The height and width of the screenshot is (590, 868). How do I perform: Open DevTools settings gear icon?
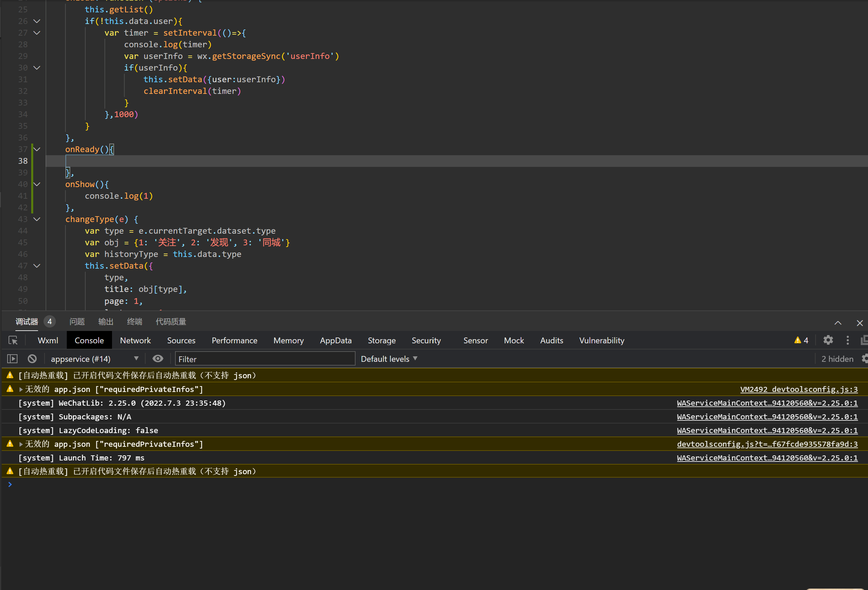[828, 340]
